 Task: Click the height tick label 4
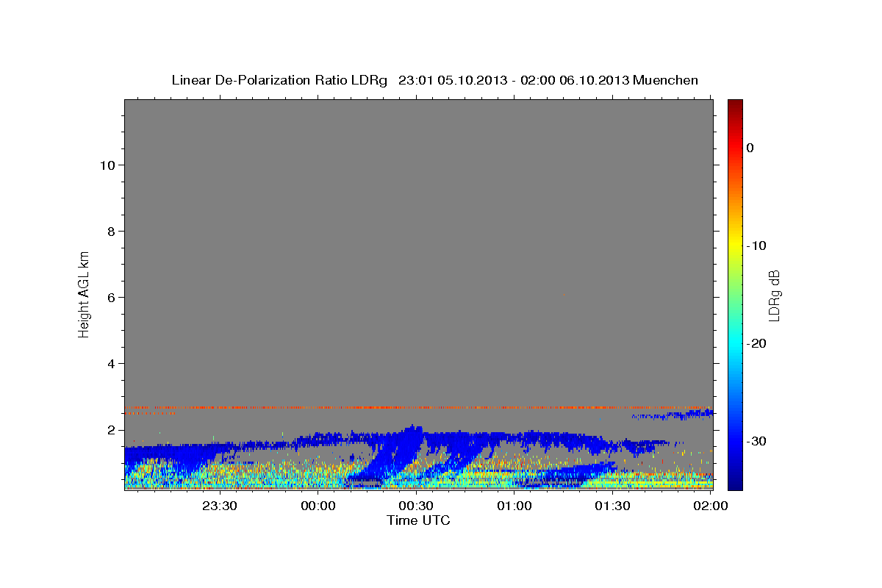point(110,363)
